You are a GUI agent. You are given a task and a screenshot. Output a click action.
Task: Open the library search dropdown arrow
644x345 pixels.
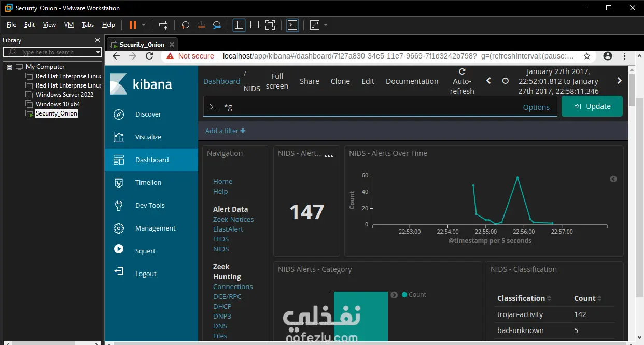point(97,52)
